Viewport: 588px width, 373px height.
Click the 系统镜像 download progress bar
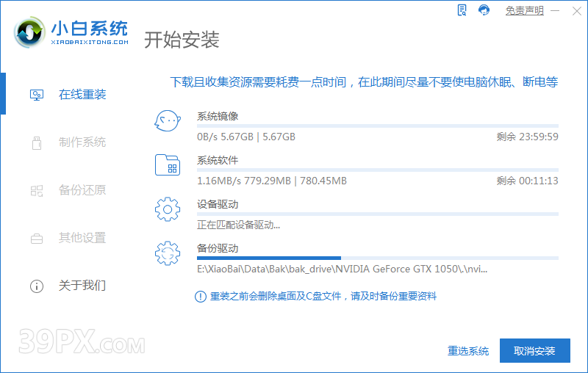[x=377, y=126]
